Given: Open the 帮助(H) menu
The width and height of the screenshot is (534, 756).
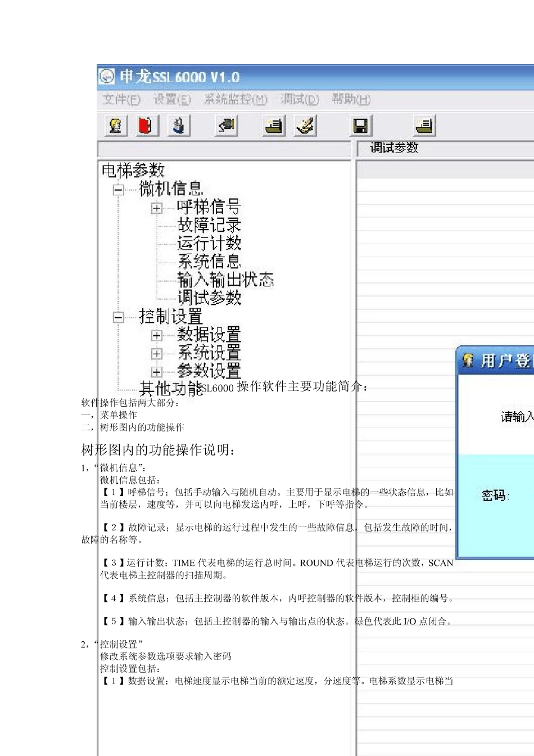Looking at the screenshot, I should point(351,100).
